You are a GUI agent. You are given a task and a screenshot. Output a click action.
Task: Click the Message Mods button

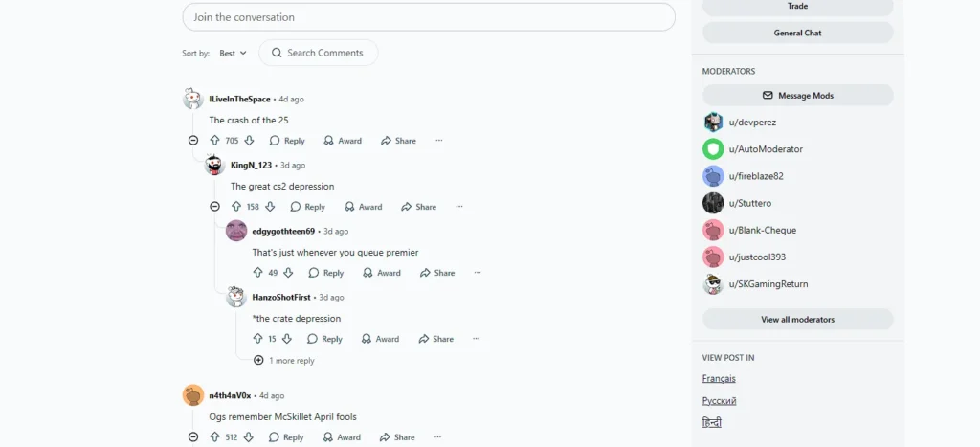pyautogui.click(x=797, y=96)
